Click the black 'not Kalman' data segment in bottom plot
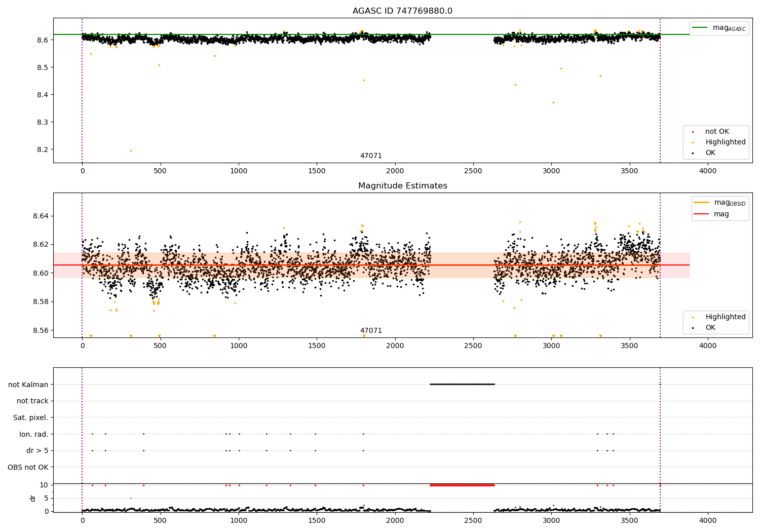 click(462, 385)
